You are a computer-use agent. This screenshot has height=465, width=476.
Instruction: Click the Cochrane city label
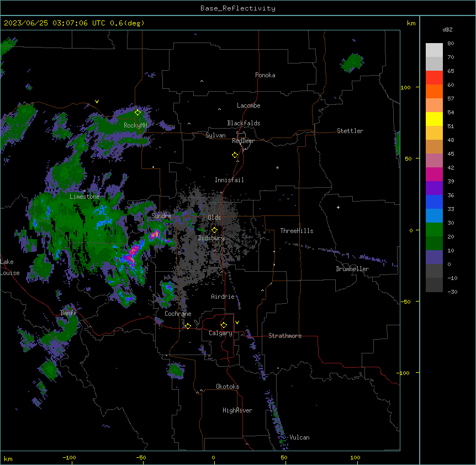(178, 314)
